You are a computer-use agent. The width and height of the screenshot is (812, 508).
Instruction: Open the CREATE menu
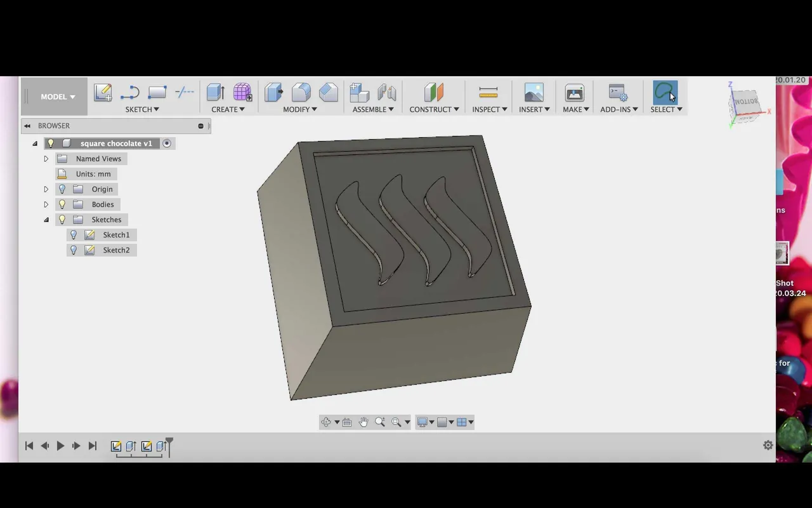[x=228, y=109]
